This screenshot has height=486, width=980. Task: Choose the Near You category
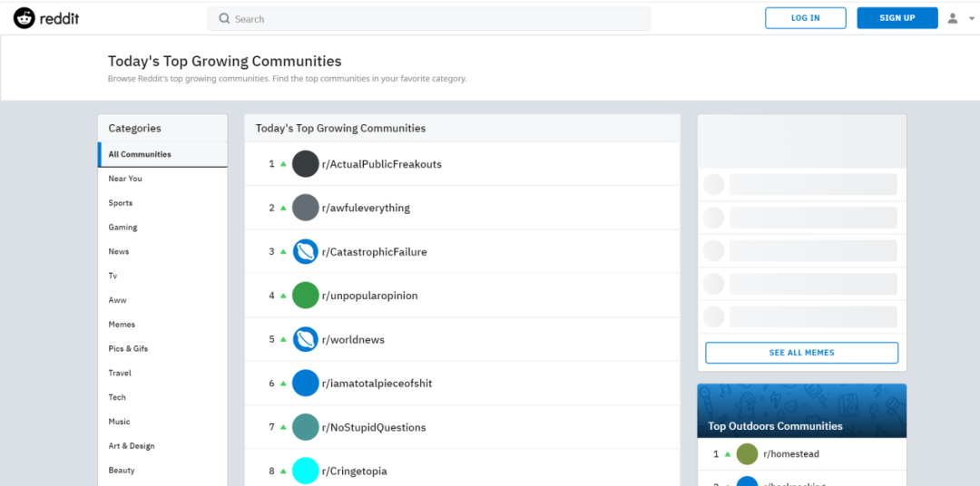coord(125,179)
